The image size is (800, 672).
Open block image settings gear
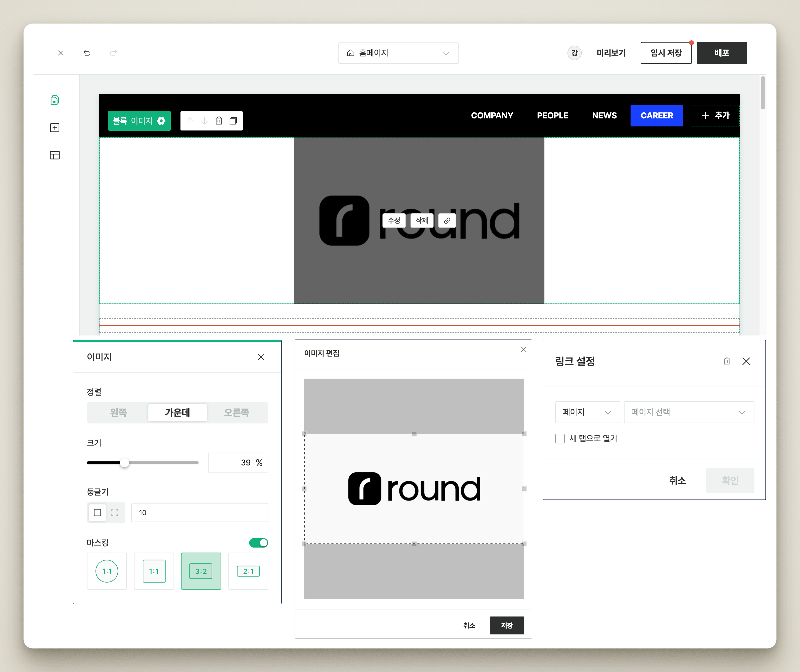tap(161, 121)
